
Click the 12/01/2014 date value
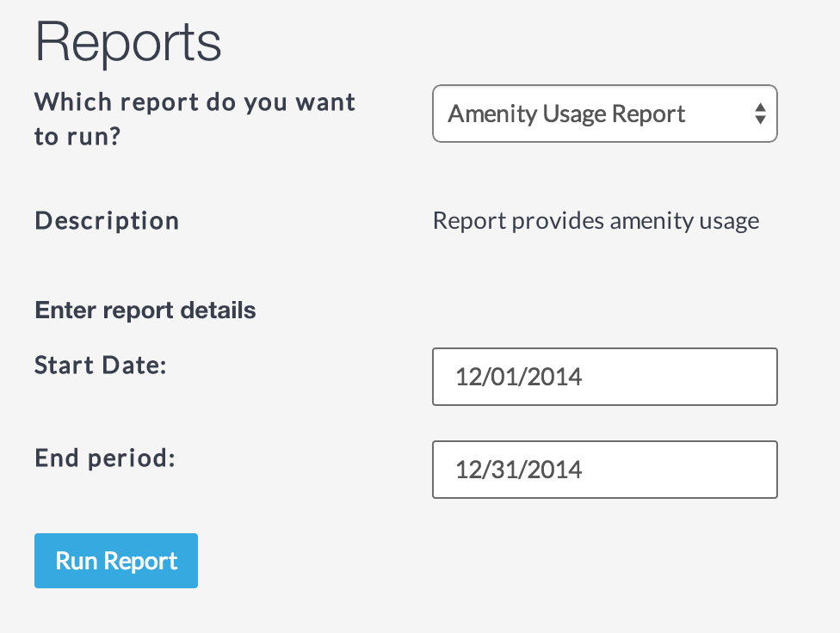pos(519,377)
